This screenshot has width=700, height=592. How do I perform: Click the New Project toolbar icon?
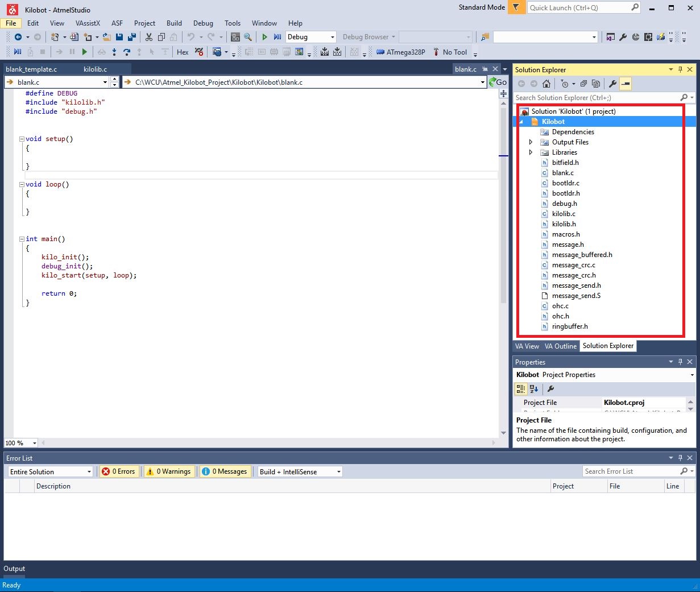[55, 37]
